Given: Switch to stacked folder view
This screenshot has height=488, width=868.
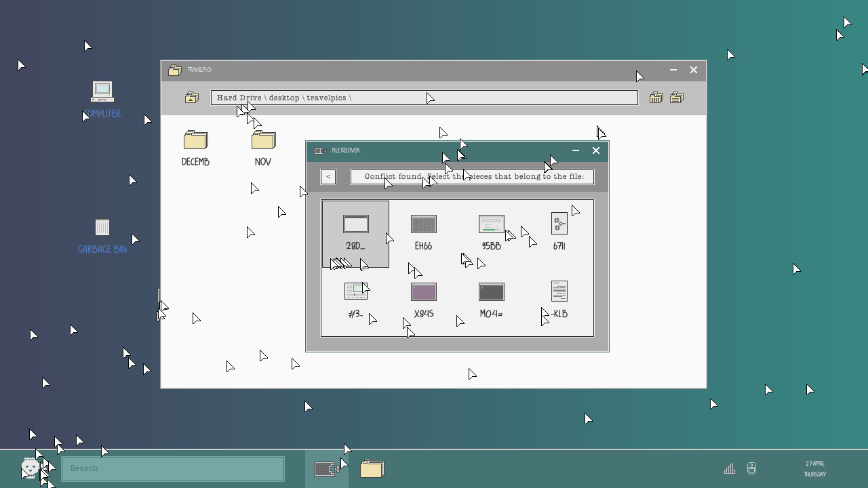Looking at the screenshot, I should 677,98.
